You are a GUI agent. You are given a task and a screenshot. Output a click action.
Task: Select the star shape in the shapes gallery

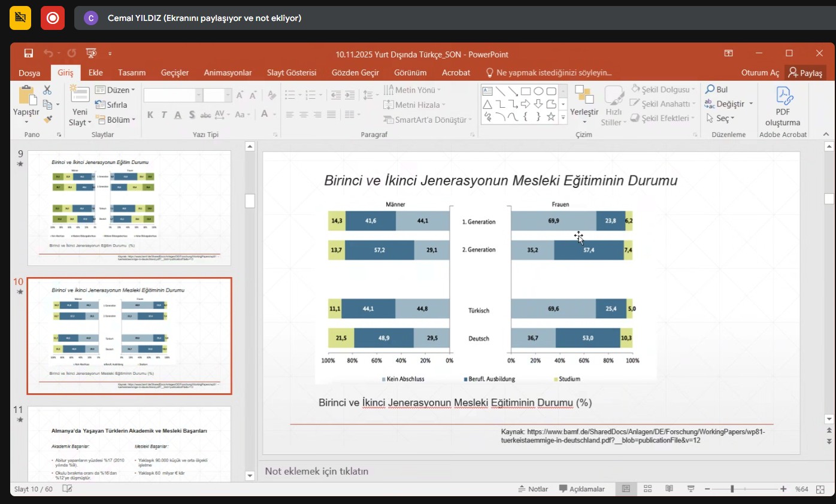[552, 117]
